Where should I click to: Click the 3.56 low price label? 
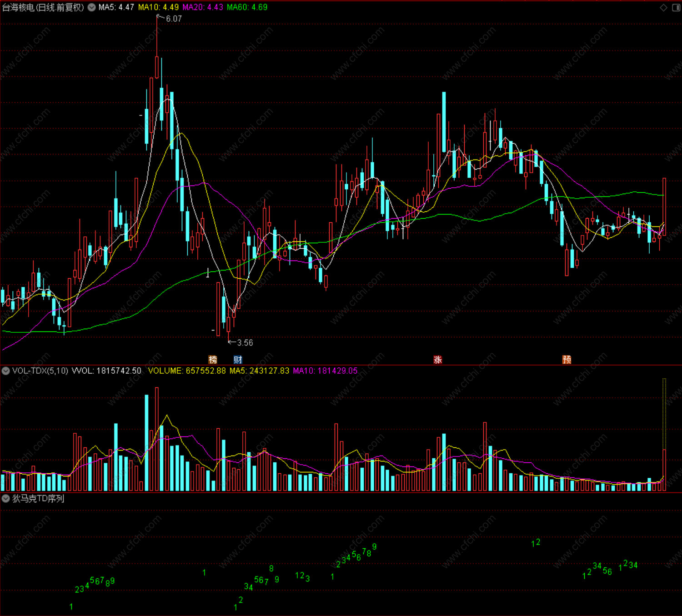tap(245, 343)
